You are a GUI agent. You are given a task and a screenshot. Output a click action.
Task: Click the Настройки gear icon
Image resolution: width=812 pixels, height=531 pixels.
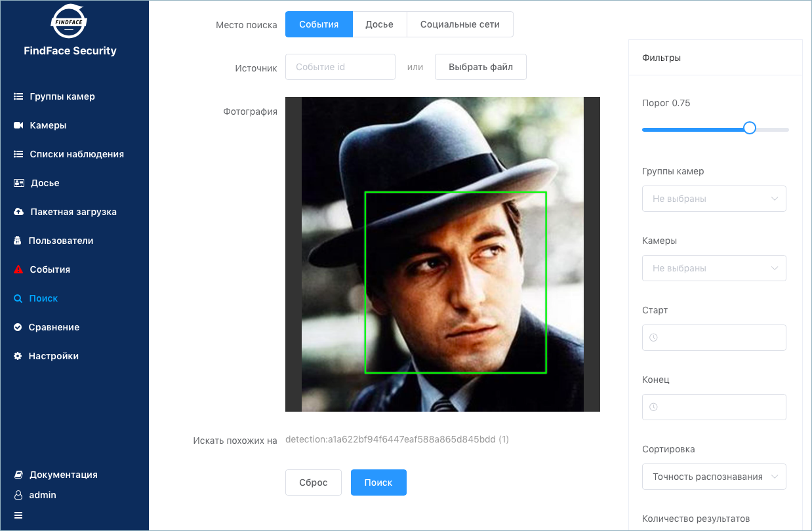[x=18, y=356]
